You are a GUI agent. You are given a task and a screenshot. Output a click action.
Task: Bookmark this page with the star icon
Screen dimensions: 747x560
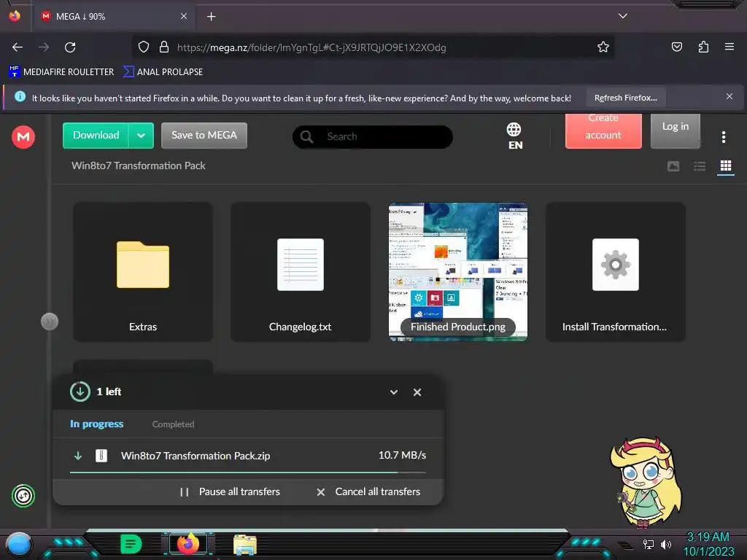coord(603,47)
